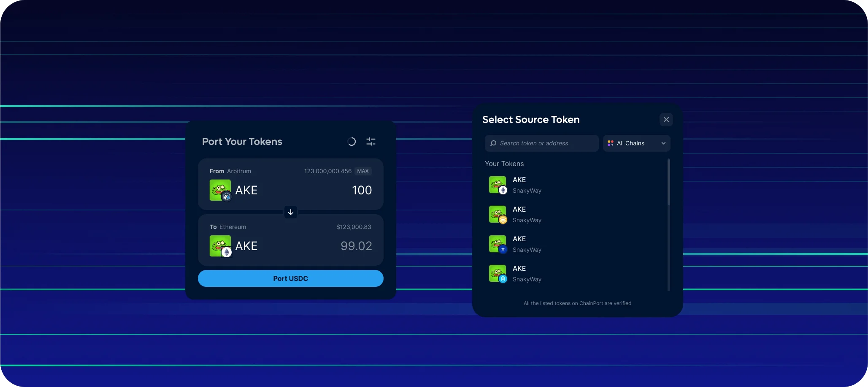Screen dimensions: 868x387
Task: Select the destination AKE token on Ethereum
Action: tap(234, 246)
